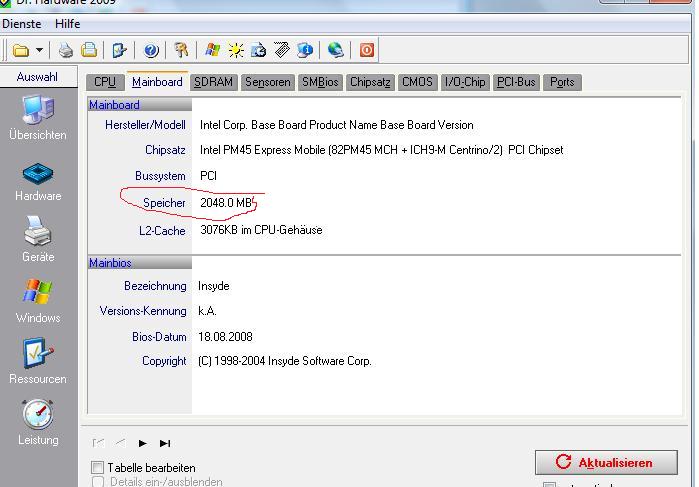Switch to the I/O-Chip tab
699x487 pixels.
click(465, 82)
